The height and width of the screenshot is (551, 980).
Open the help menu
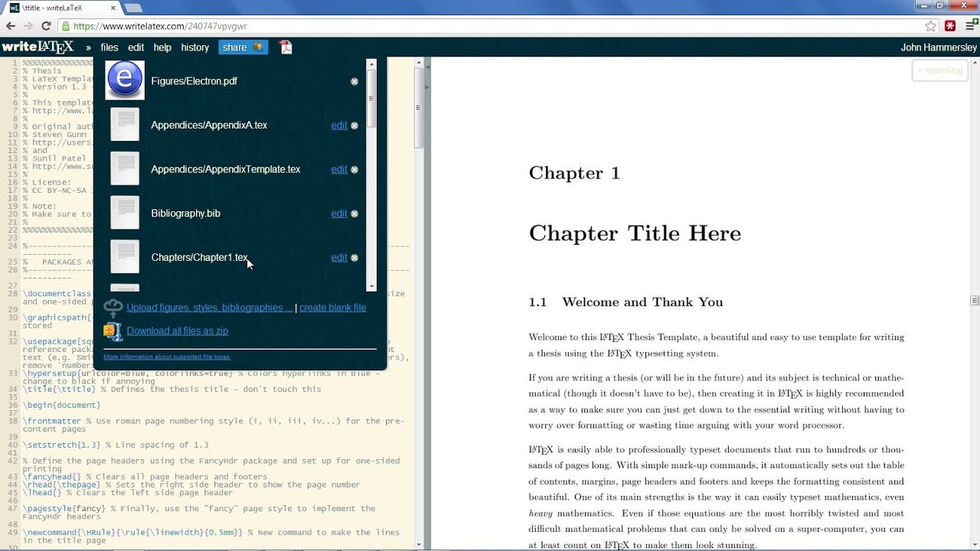point(162,47)
